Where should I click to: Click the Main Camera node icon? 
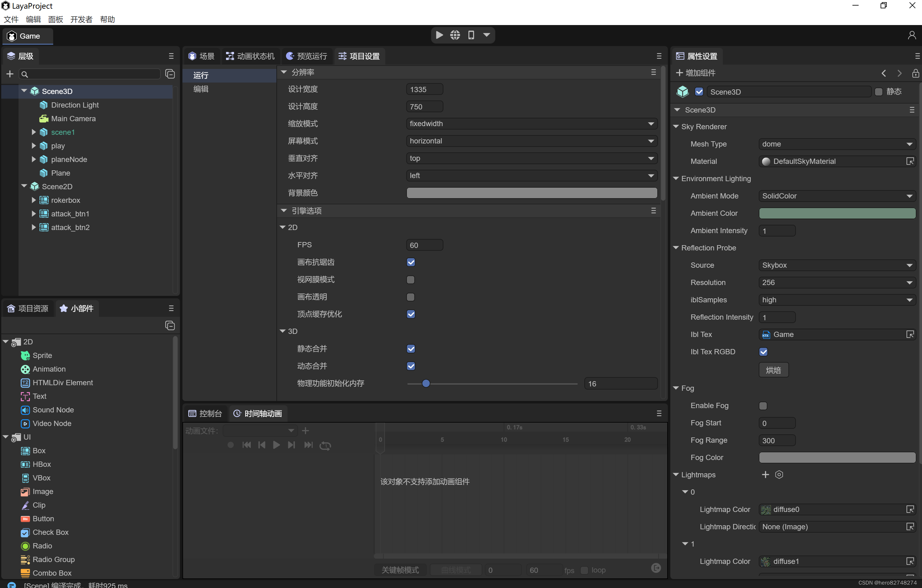(44, 118)
